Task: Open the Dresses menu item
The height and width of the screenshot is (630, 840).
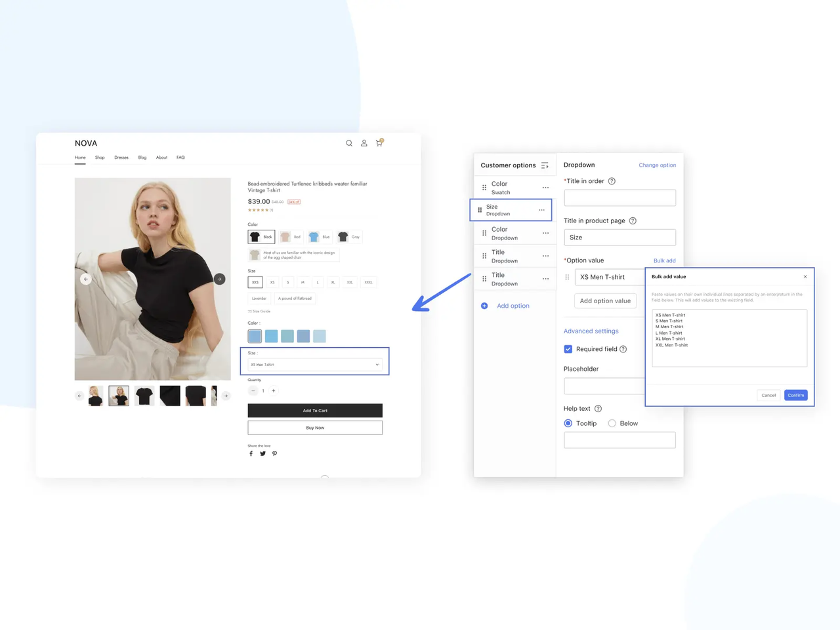Action: click(x=121, y=157)
